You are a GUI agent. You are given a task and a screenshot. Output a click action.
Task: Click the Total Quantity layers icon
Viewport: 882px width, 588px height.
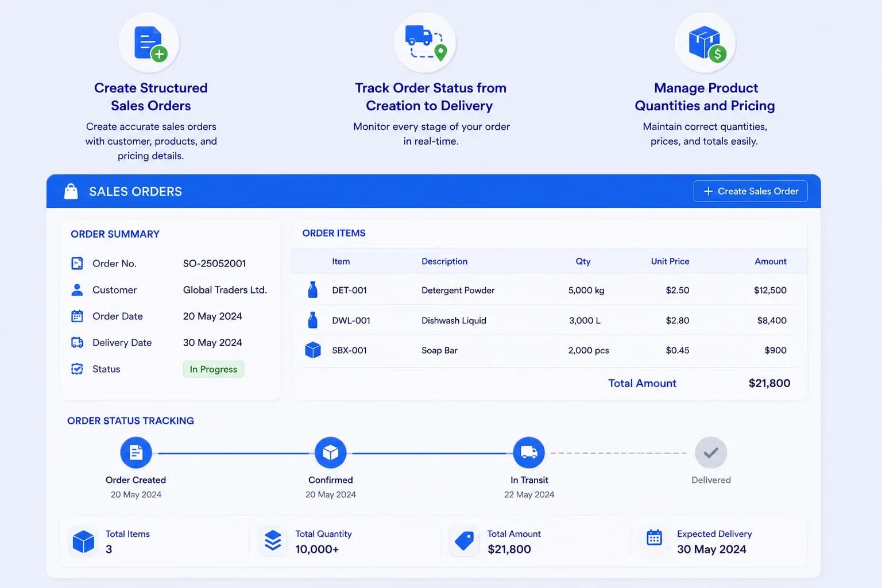tap(273, 541)
